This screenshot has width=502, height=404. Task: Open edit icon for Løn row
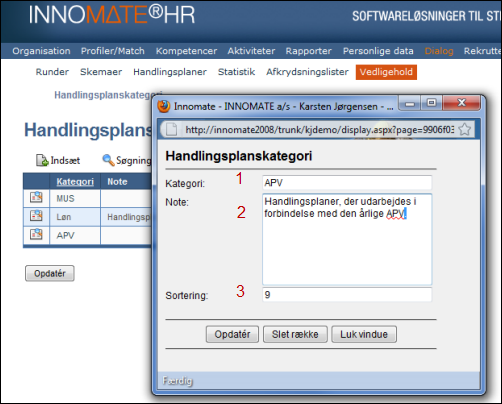pos(36,216)
